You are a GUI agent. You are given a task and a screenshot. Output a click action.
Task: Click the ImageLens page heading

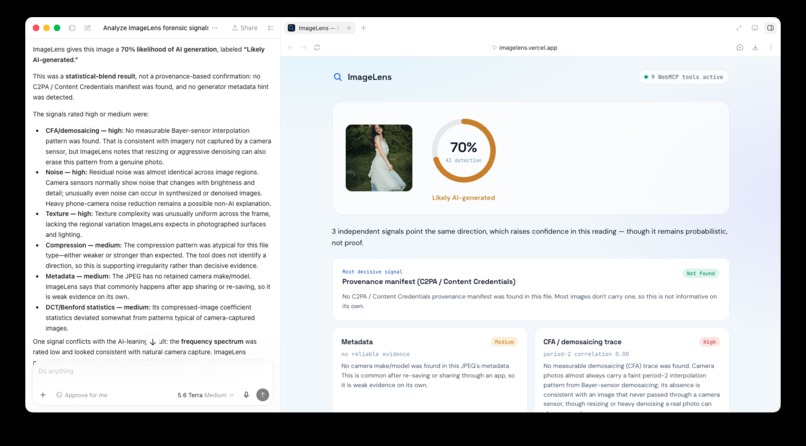click(x=370, y=77)
